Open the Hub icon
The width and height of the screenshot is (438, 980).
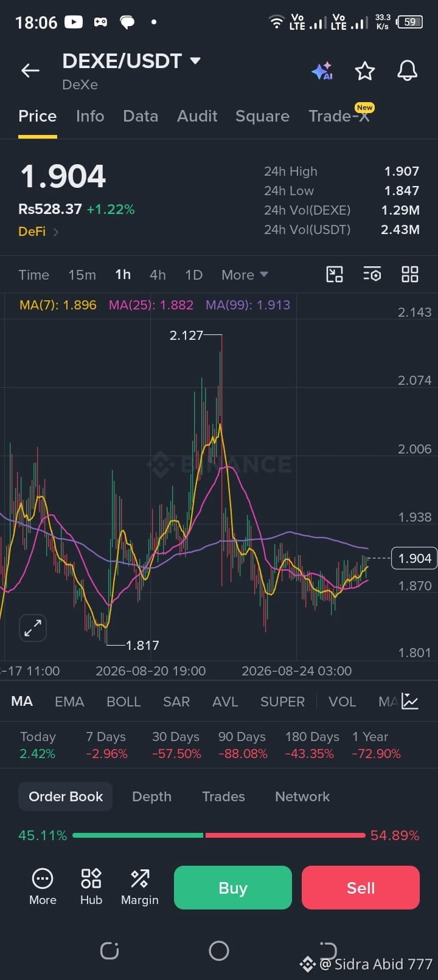91,887
